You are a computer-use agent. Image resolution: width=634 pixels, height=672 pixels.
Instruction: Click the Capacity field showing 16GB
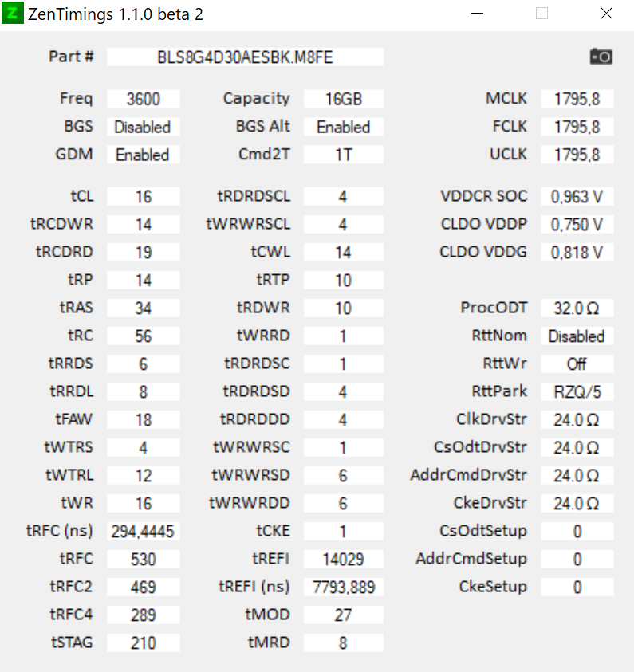click(343, 98)
